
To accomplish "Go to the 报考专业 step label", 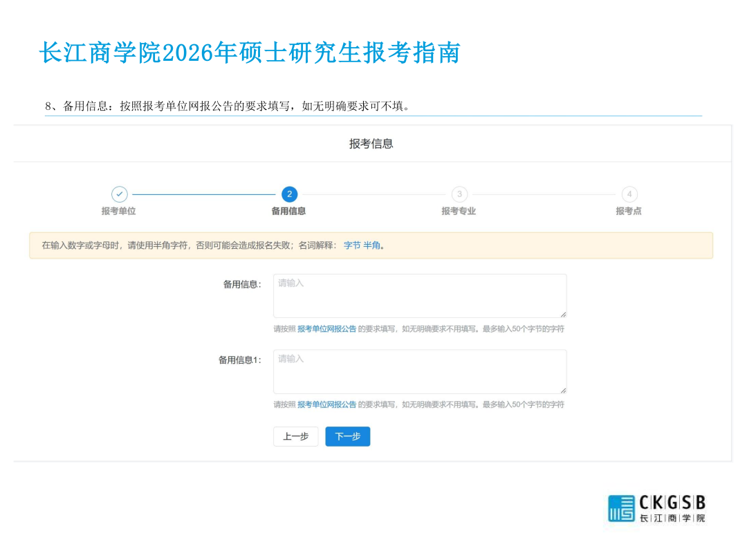I will [x=459, y=211].
